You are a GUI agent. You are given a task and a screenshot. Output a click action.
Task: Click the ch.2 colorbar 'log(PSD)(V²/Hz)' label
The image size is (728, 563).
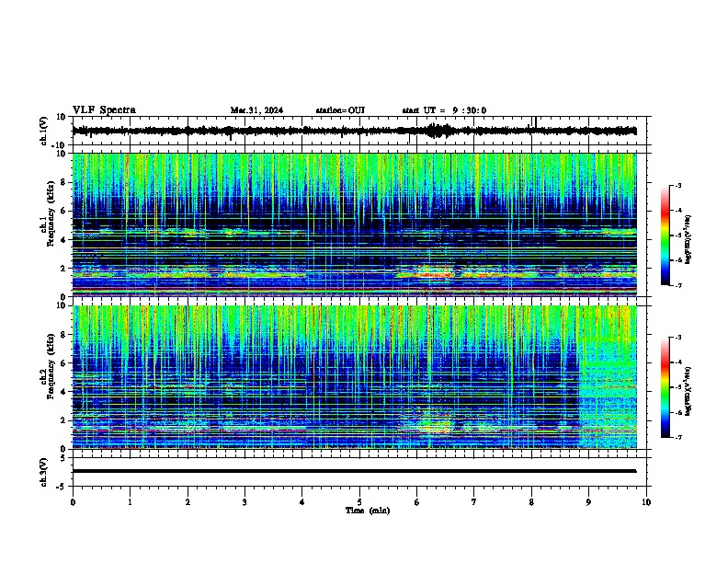[x=688, y=391]
